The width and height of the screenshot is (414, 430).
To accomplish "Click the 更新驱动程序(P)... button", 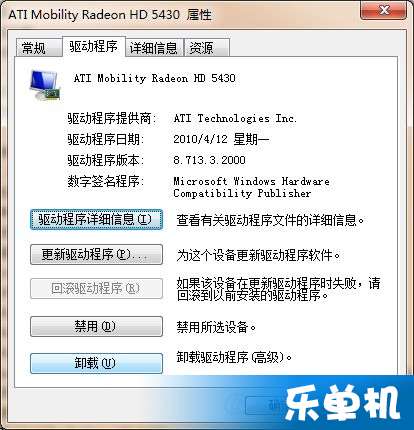I will click(96, 255).
